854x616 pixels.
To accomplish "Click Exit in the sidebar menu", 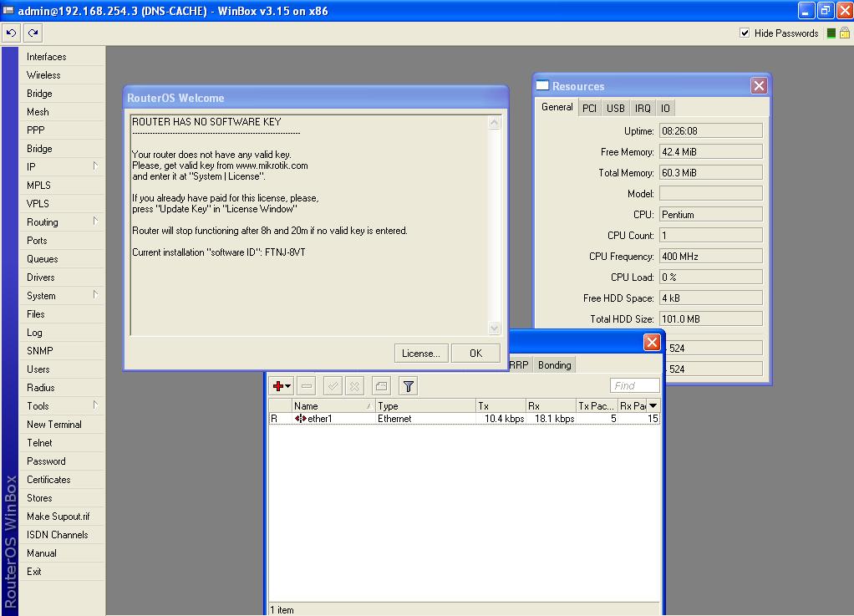I will (62, 572).
